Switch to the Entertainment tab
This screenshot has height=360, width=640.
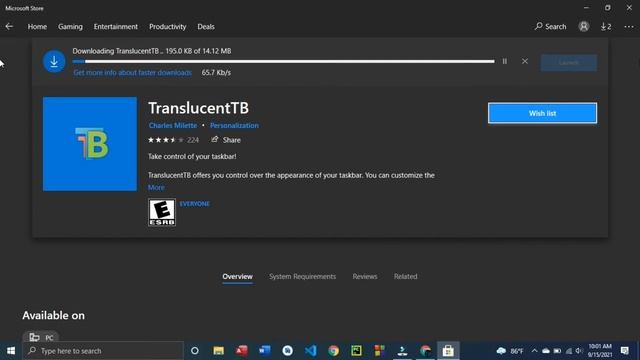(x=116, y=27)
